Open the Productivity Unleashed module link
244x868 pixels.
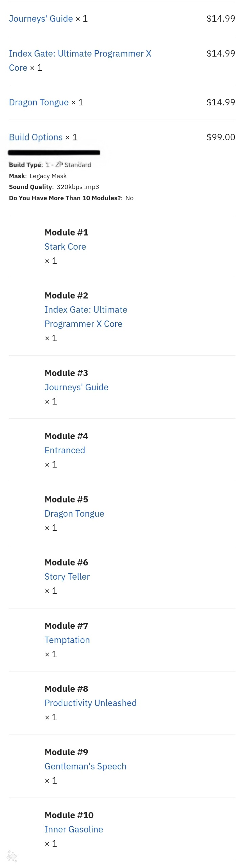90,703
